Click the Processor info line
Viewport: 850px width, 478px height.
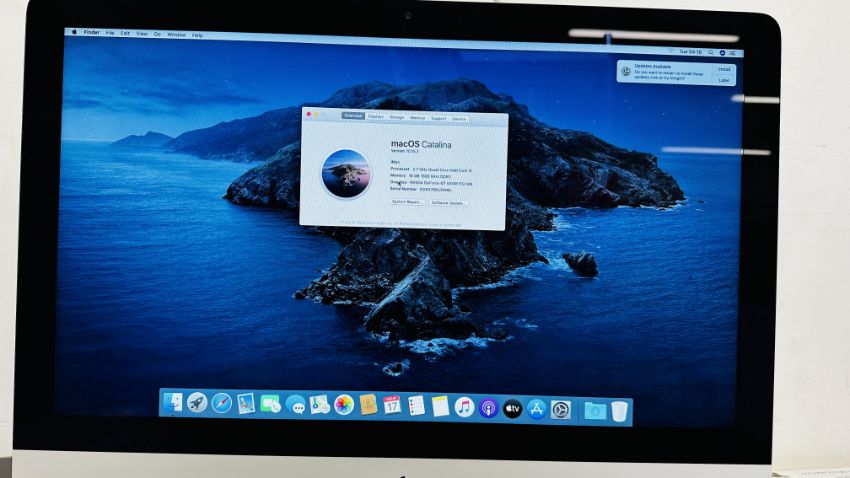430,170
